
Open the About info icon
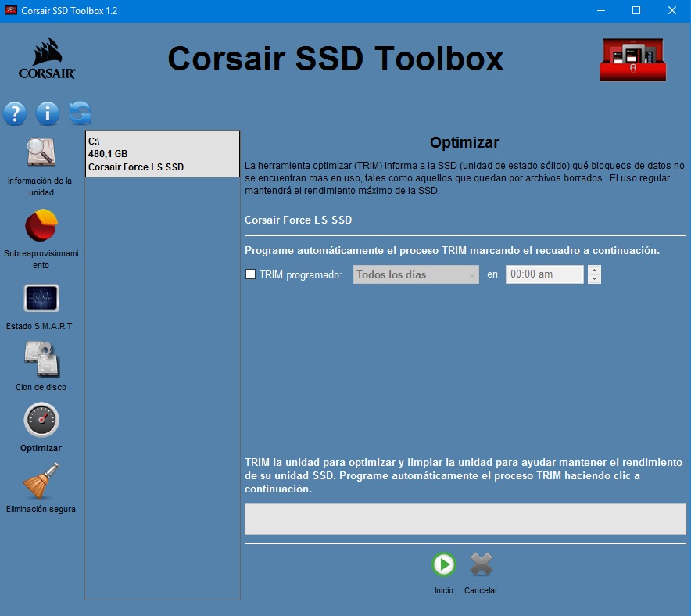47,114
